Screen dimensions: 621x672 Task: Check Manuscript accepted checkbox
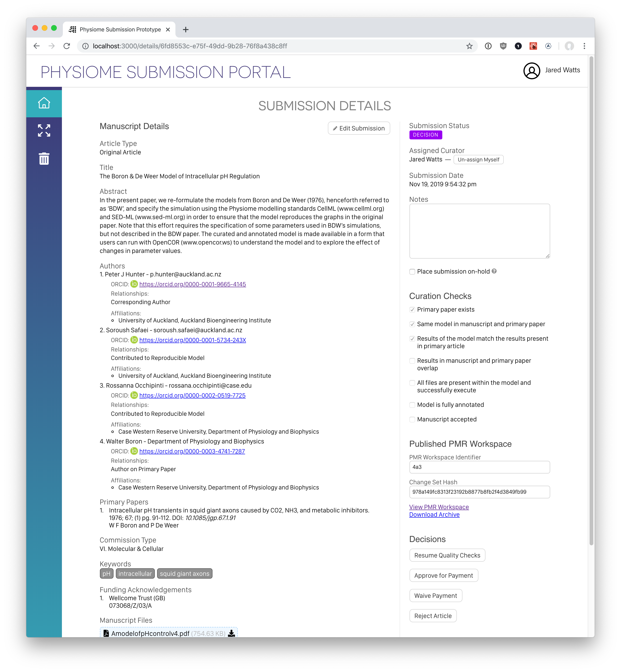pos(412,419)
